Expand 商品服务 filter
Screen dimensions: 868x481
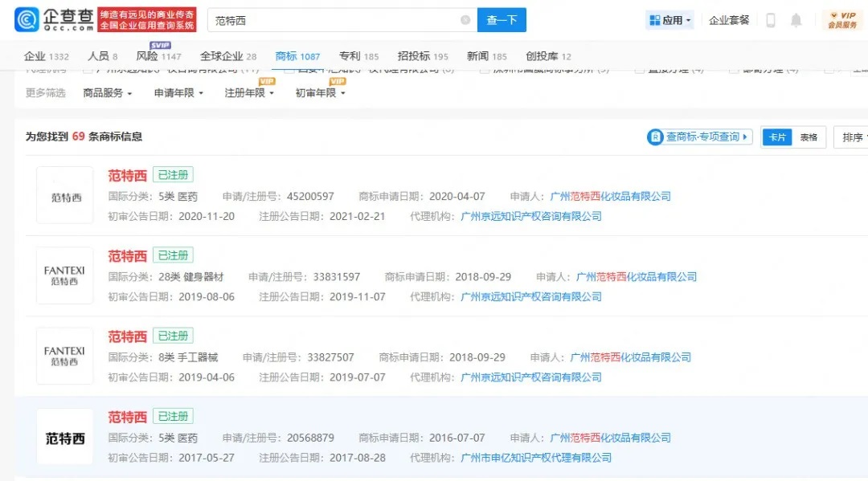coord(108,93)
